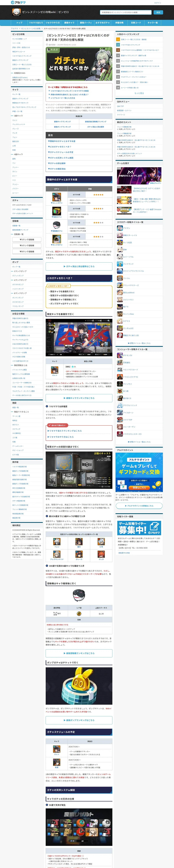Click 最強キャラランキングはこちら button

click(x=79, y=398)
